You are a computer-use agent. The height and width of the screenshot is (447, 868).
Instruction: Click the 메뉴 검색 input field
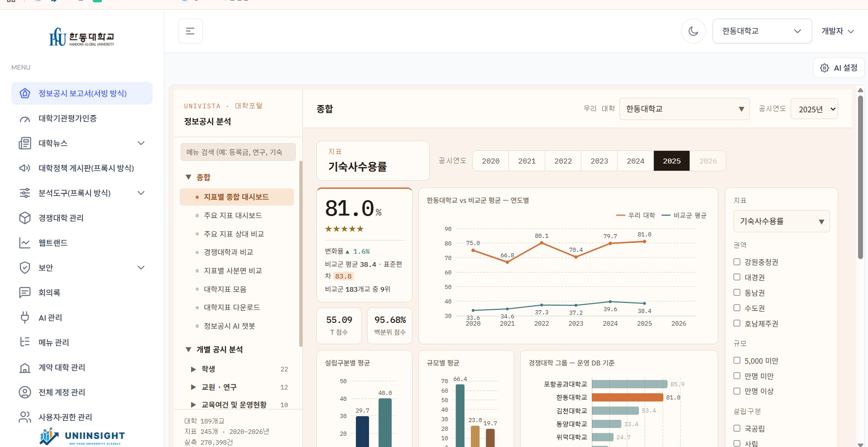coord(238,152)
